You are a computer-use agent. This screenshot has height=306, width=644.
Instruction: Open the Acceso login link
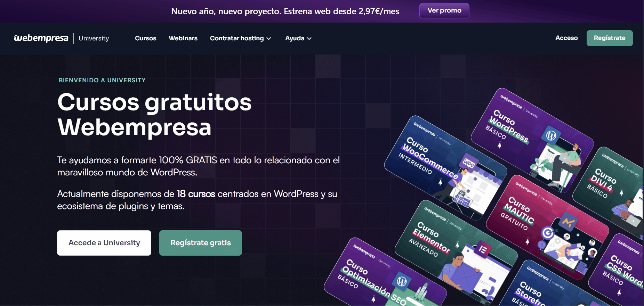566,38
